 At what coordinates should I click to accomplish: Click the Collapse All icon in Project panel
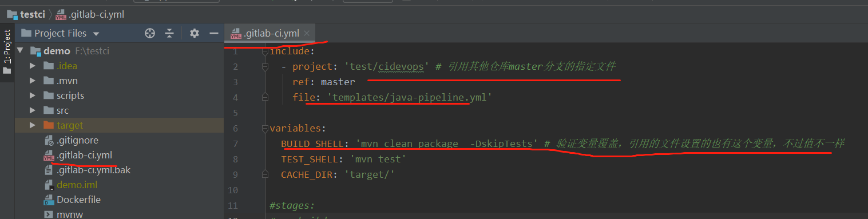tap(169, 33)
